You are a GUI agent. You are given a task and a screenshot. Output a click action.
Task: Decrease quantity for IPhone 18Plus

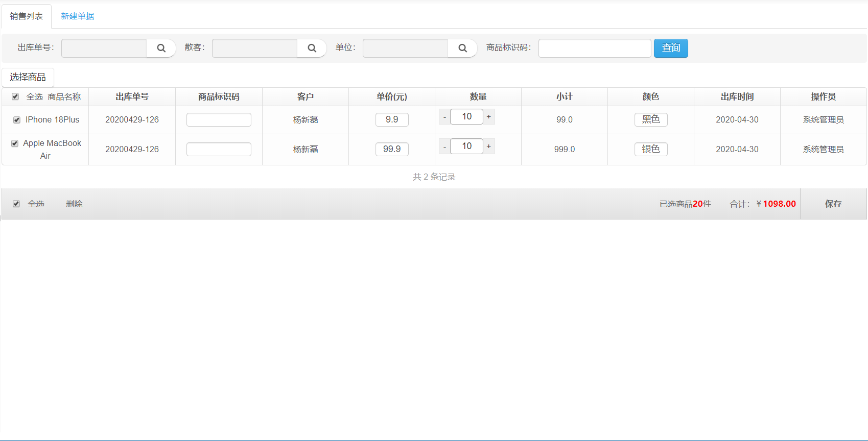click(444, 117)
